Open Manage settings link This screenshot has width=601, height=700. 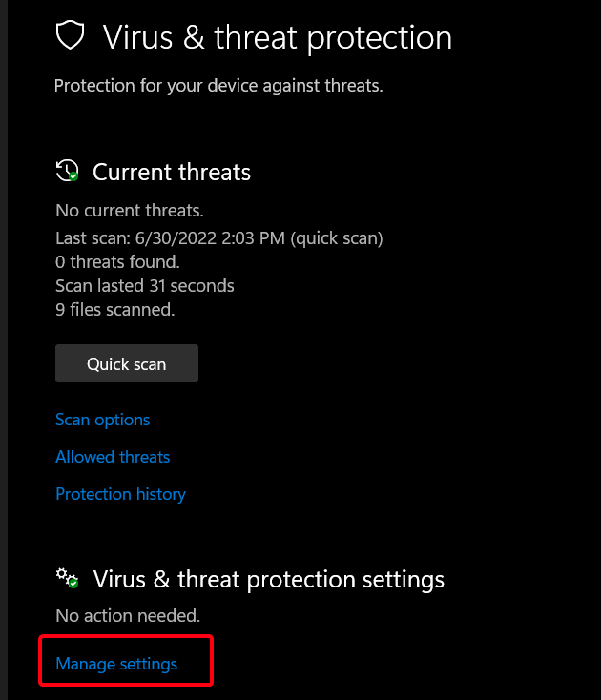[116, 664]
